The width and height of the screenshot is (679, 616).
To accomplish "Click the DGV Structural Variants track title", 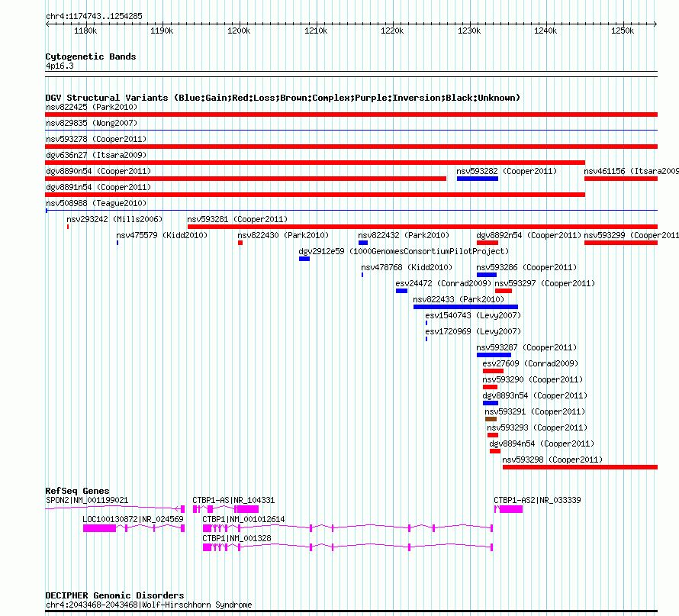I will (283, 98).
